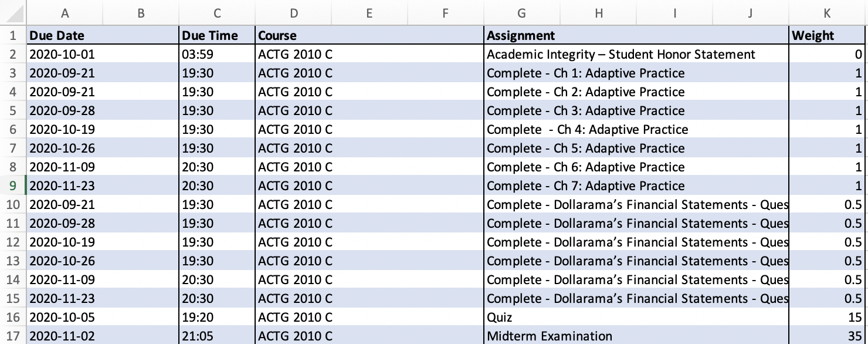This screenshot has height=344, width=868.
Task: Select due time cell 21:05
Action: [217, 336]
